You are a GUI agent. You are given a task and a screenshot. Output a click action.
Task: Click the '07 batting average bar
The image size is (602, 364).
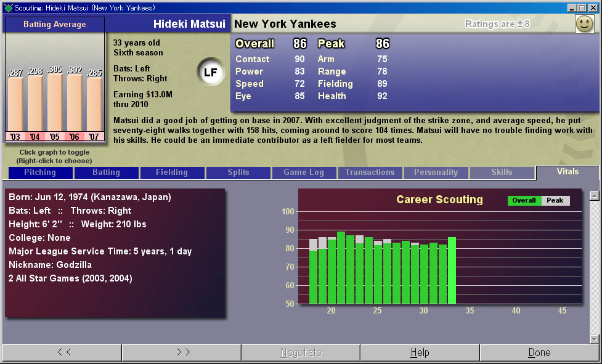click(x=94, y=104)
